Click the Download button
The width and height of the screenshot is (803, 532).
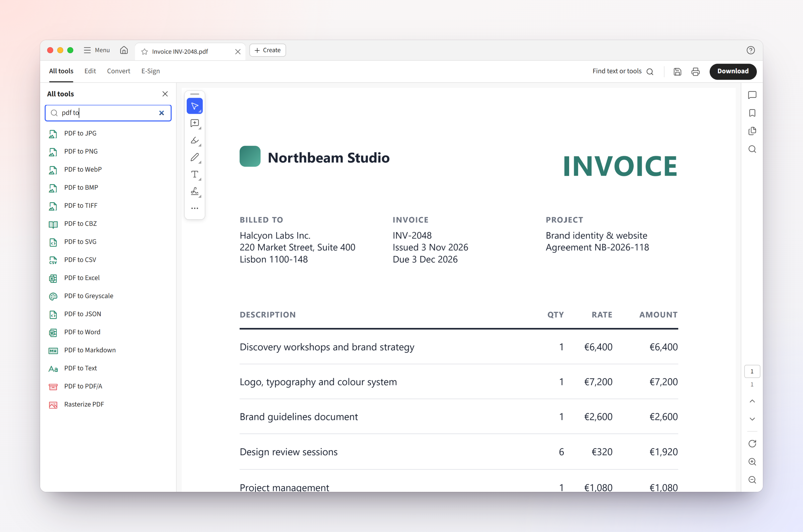coord(733,71)
